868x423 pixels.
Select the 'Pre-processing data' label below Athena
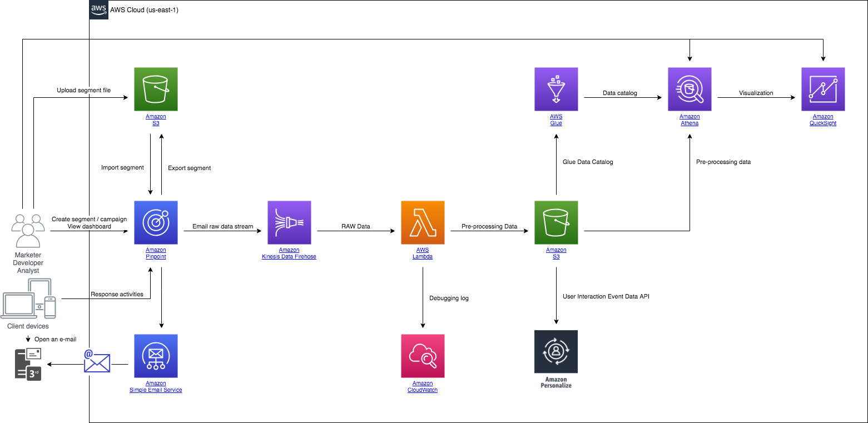723,162
